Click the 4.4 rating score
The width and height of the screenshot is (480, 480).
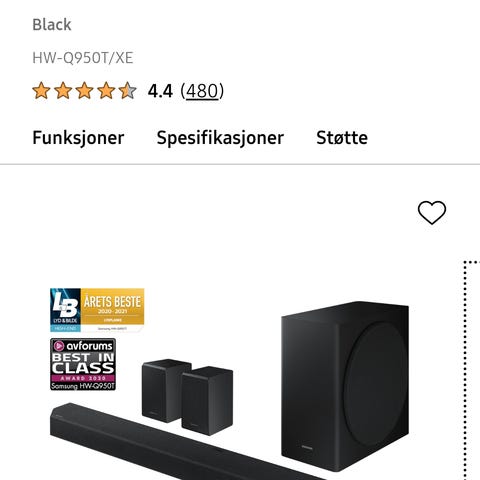point(160,91)
